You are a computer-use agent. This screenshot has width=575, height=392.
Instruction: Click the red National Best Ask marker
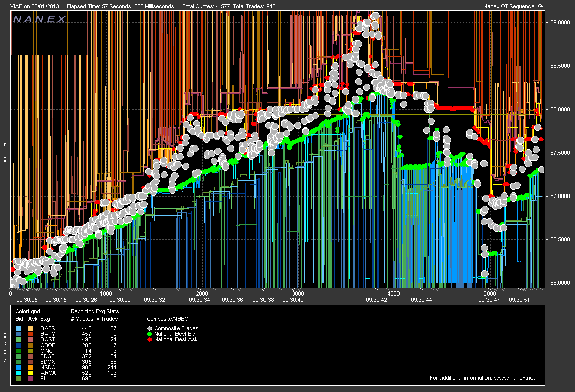tap(150, 339)
